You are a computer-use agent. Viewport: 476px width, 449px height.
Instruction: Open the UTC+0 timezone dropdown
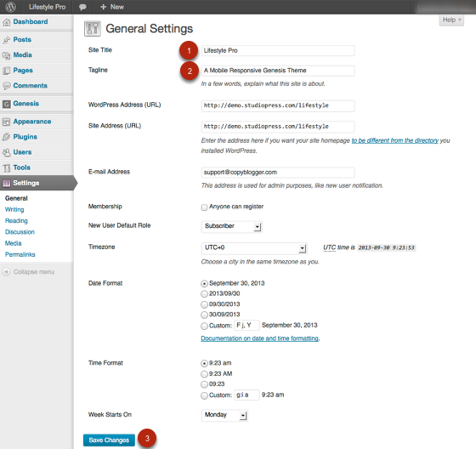254,248
